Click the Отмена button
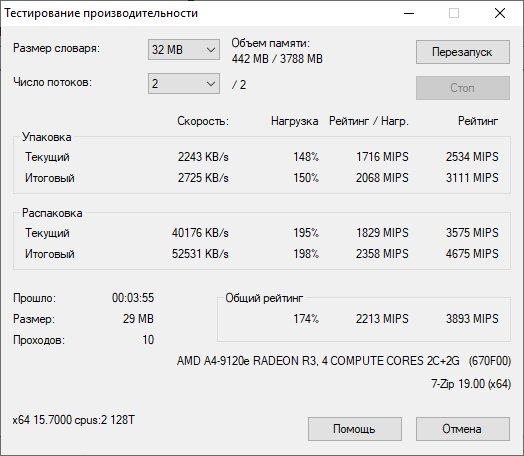 pos(463,429)
